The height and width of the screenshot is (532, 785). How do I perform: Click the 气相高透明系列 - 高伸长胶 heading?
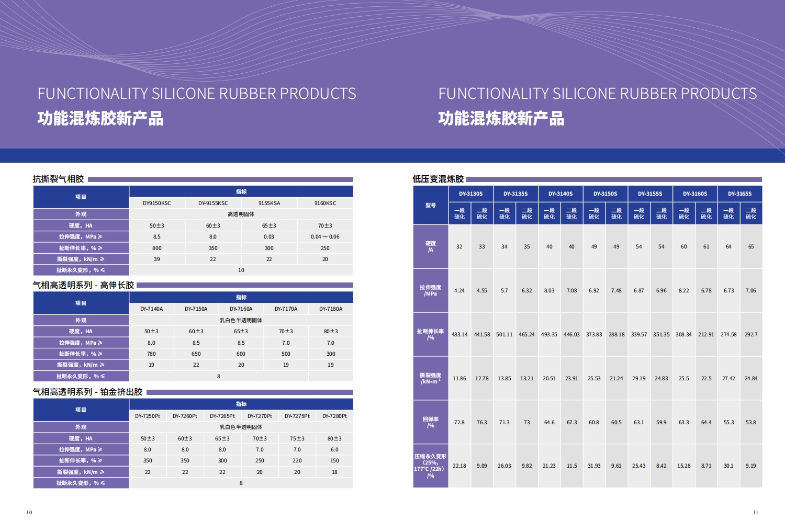[x=83, y=285]
